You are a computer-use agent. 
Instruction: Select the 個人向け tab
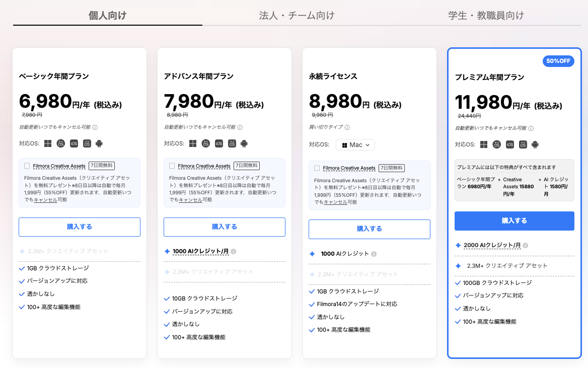click(x=107, y=16)
